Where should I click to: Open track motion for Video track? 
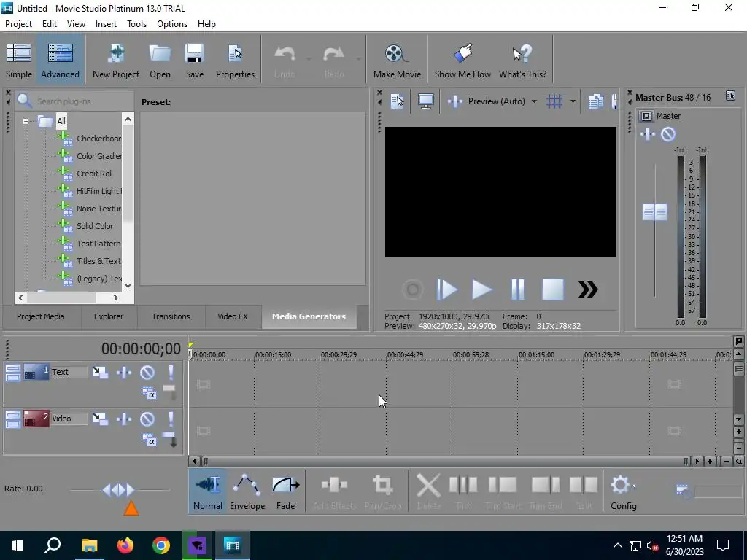click(100, 419)
